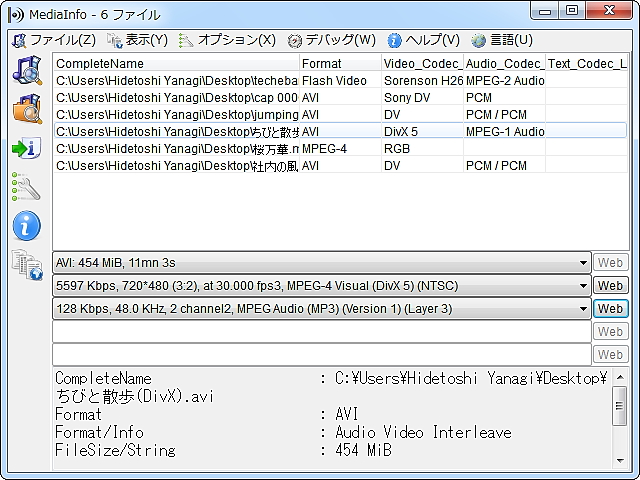The image size is (640, 480).
Task: Open the オプション(X) menu
Action: [227, 40]
